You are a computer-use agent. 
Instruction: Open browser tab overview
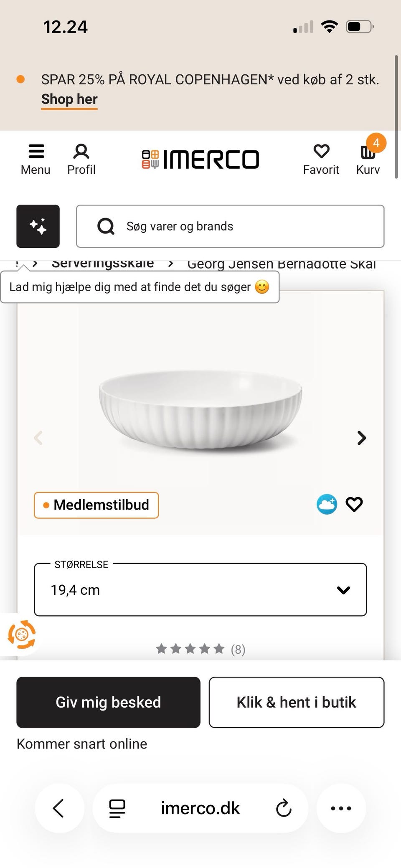[117, 808]
